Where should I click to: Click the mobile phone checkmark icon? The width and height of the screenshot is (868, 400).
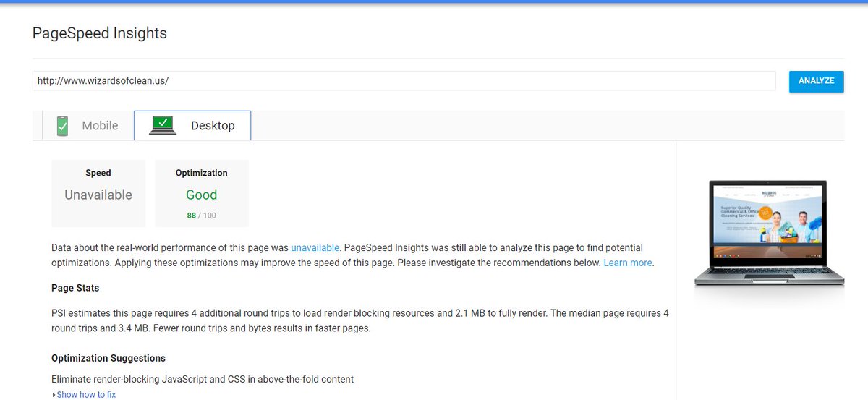tap(63, 126)
